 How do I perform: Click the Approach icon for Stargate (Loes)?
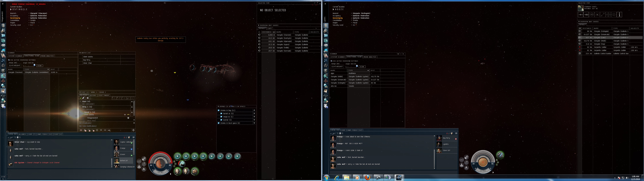580,15
